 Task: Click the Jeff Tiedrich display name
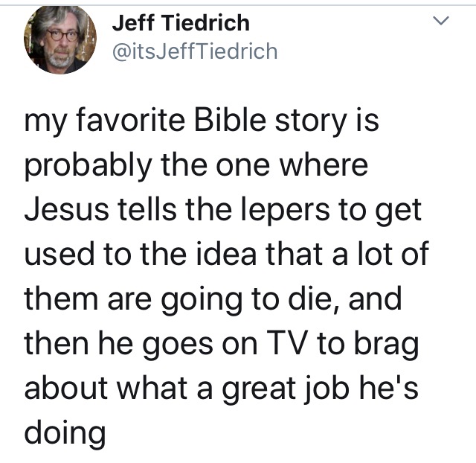coord(181,23)
